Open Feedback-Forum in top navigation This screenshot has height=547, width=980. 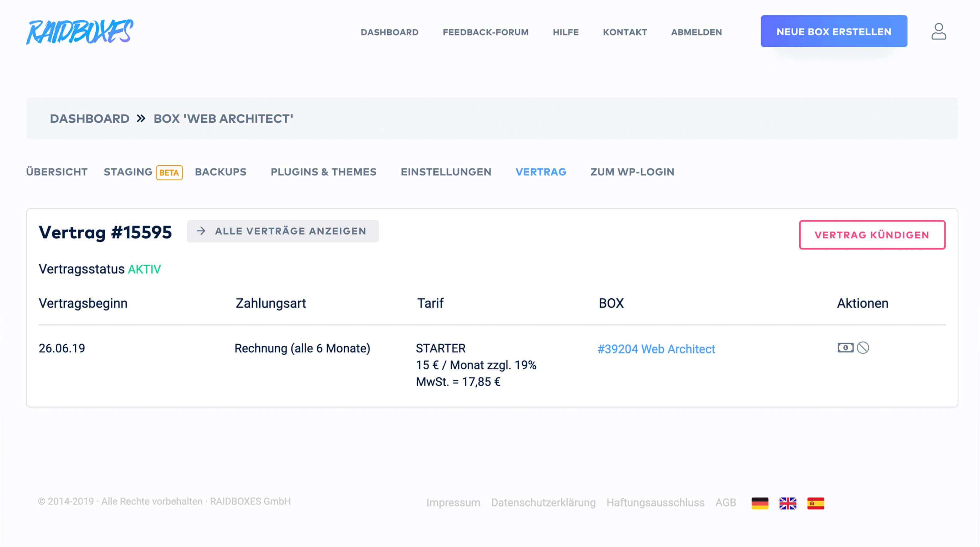pos(485,32)
